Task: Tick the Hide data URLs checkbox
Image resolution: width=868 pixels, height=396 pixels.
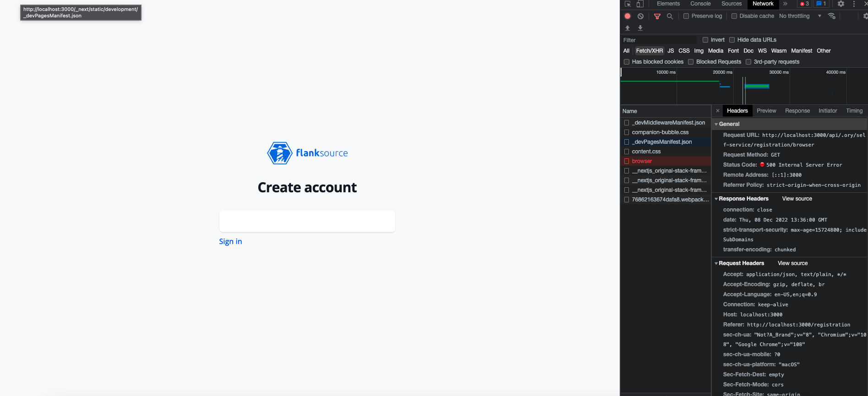Action: [x=732, y=40]
